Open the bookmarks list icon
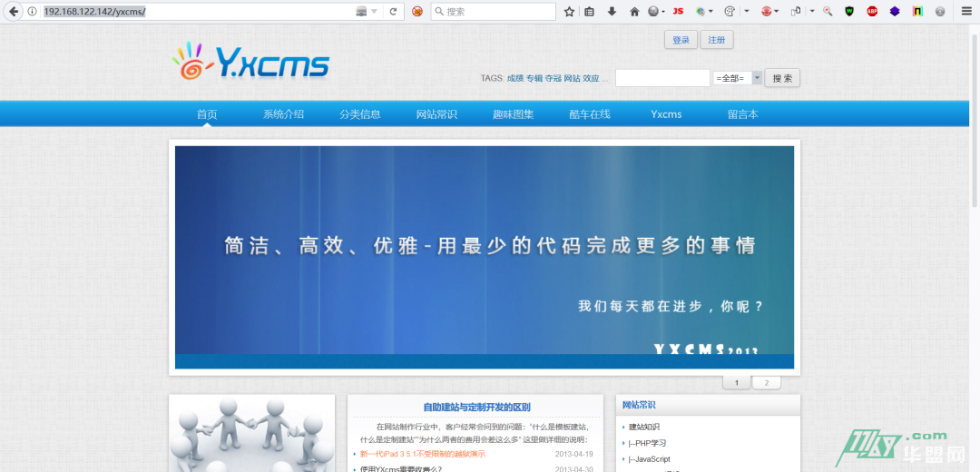The image size is (980, 472). 590,11
